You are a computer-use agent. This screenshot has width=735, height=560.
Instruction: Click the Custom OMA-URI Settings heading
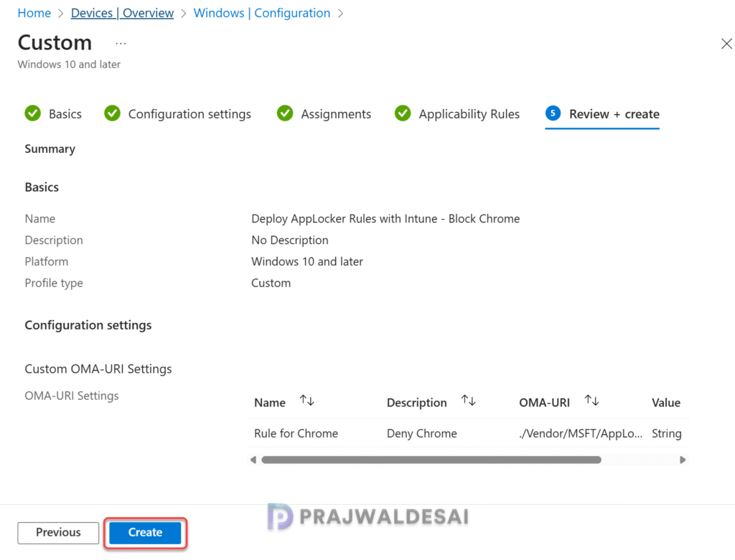click(98, 368)
